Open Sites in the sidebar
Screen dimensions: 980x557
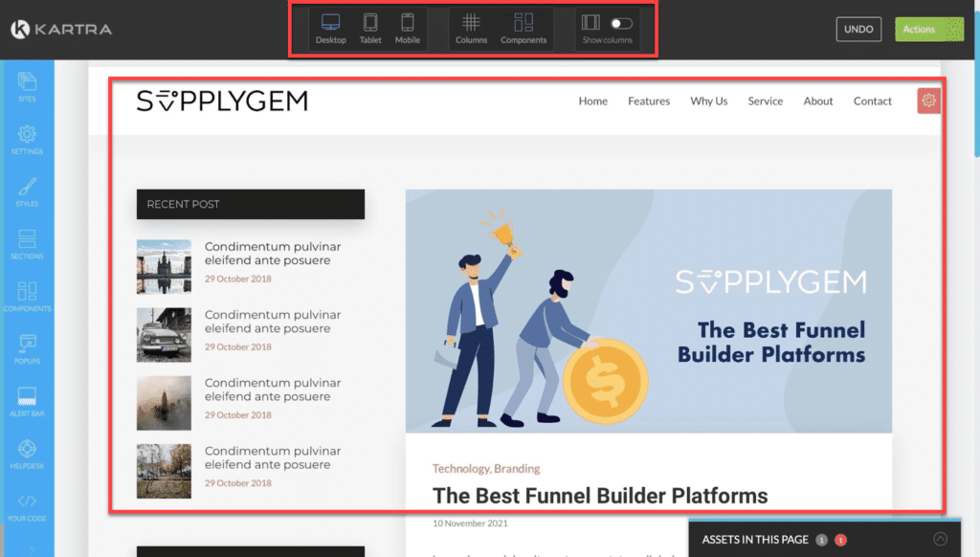point(27,87)
